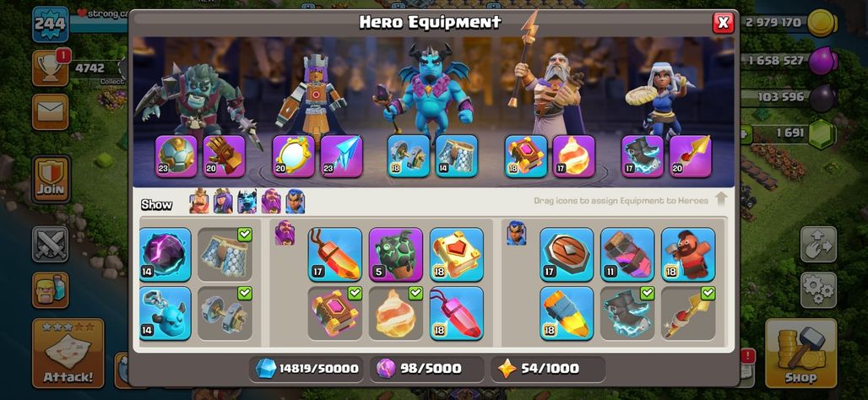Viewport: 868px width, 400px height.
Task: Show only Minion Prince equipment
Action: tap(247, 202)
